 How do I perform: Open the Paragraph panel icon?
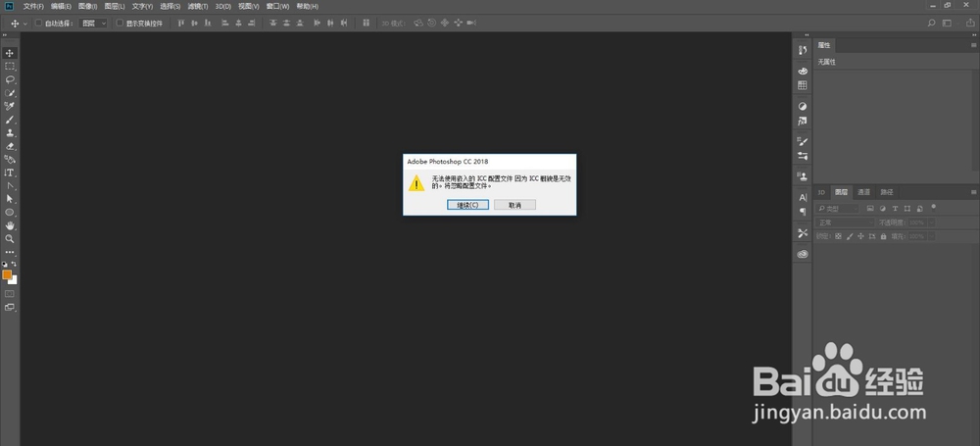[804, 212]
